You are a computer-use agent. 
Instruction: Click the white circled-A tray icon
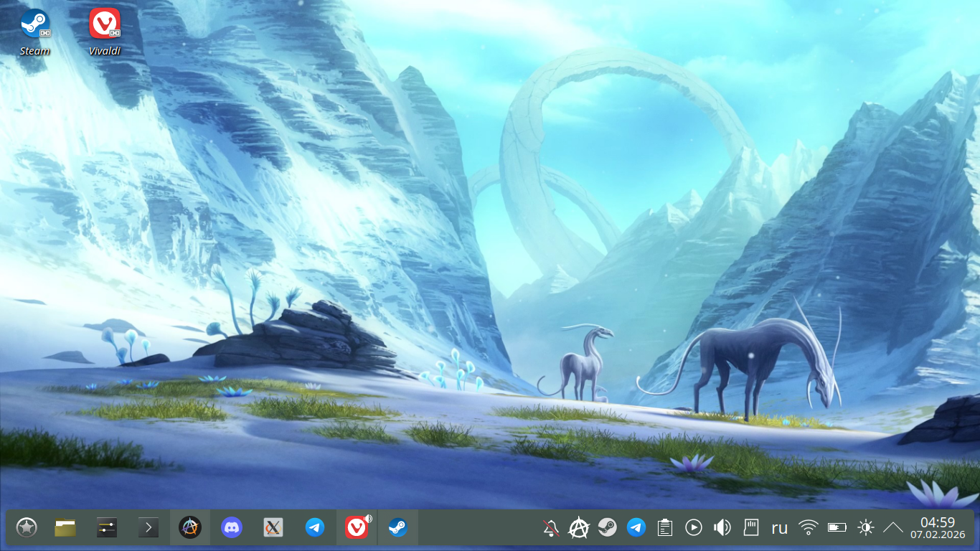coord(579,528)
